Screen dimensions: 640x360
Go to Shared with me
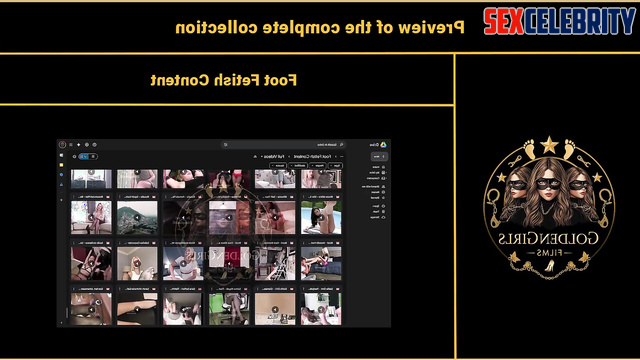coord(373,187)
